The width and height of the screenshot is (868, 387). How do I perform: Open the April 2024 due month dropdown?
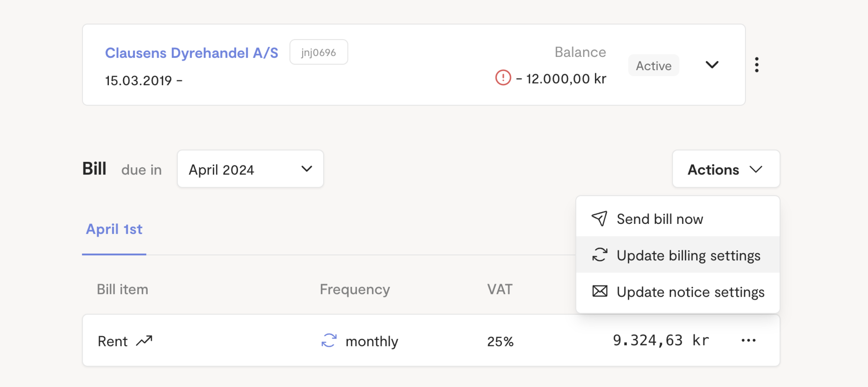[250, 169]
